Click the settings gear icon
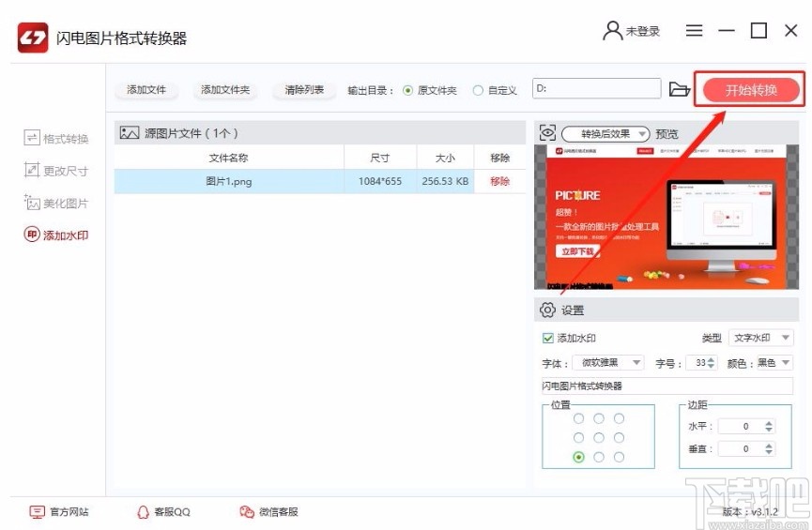 547,310
